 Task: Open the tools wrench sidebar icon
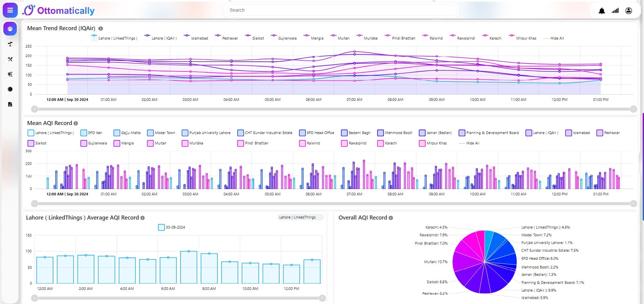(x=10, y=59)
